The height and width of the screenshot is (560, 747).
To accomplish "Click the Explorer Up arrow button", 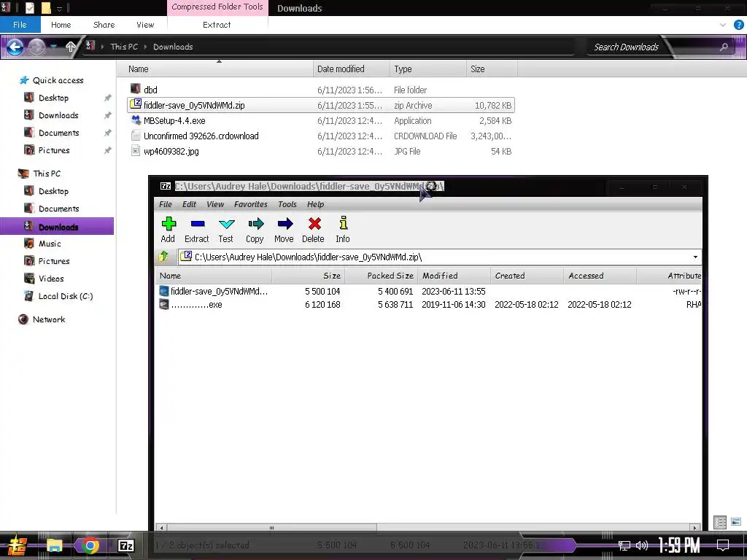I will (71, 47).
